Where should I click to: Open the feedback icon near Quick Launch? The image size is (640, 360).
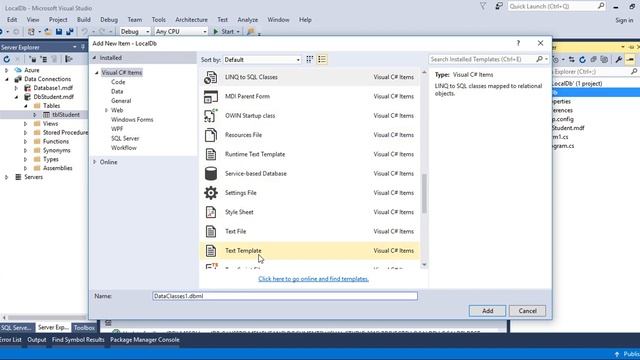coord(499,6)
